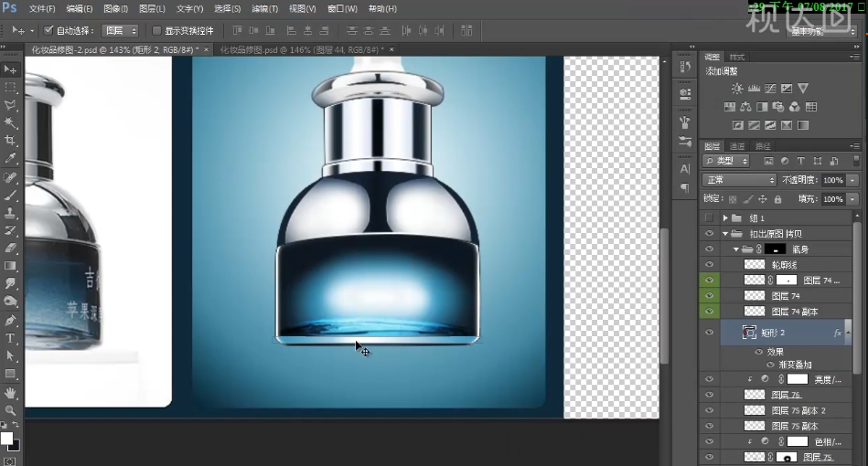Select the Gradient tool
The width and height of the screenshot is (868, 466).
(x=10, y=266)
